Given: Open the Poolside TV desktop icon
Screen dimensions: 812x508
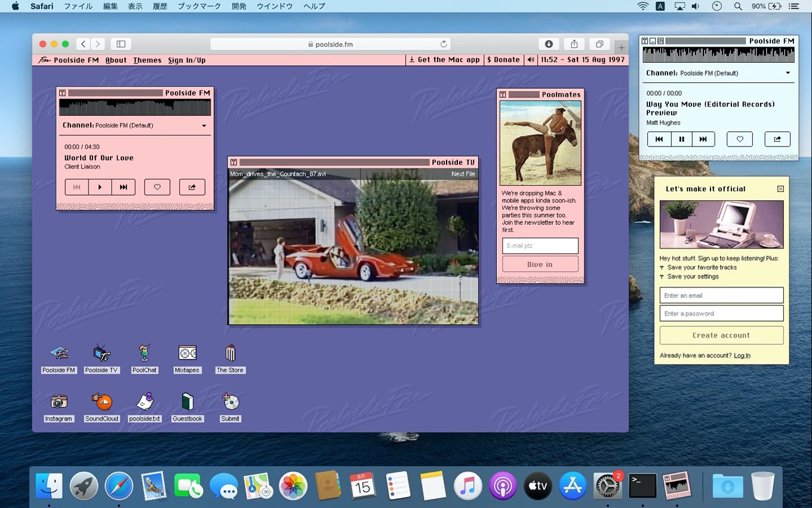Looking at the screenshot, I should click(101, 359).
